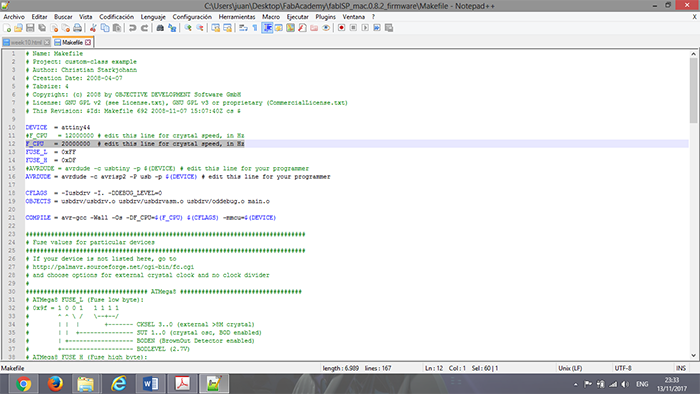The height and width of the screenshot is (394, 700).
Task: Open the Lenguaje menu
Action: 153,17
